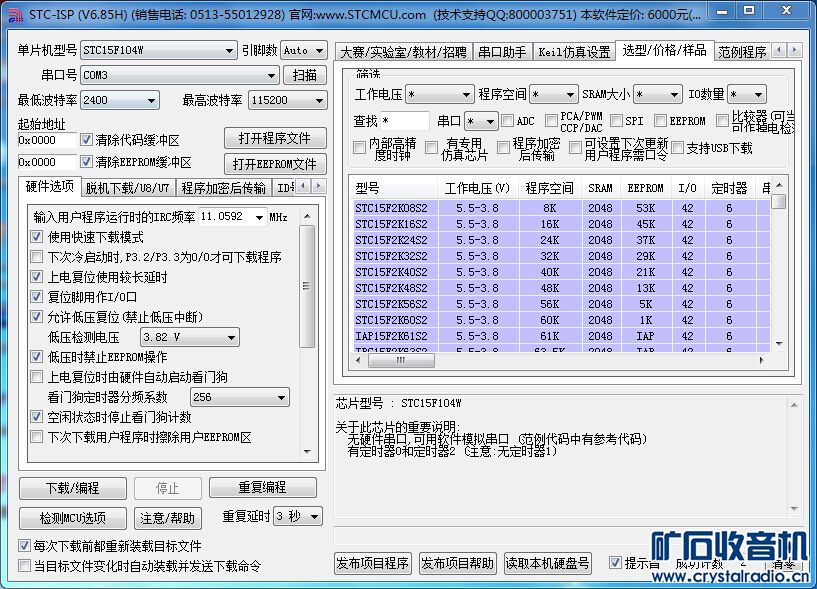The width and height of the screenshot is (817, 589).
Task: Toggle 清除代码缓冲区 checkbox
Action: tap(86, 140)
